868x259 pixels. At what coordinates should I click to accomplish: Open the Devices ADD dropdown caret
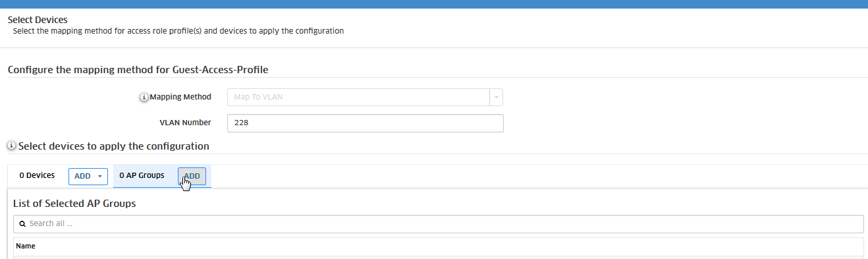point(99,177)
